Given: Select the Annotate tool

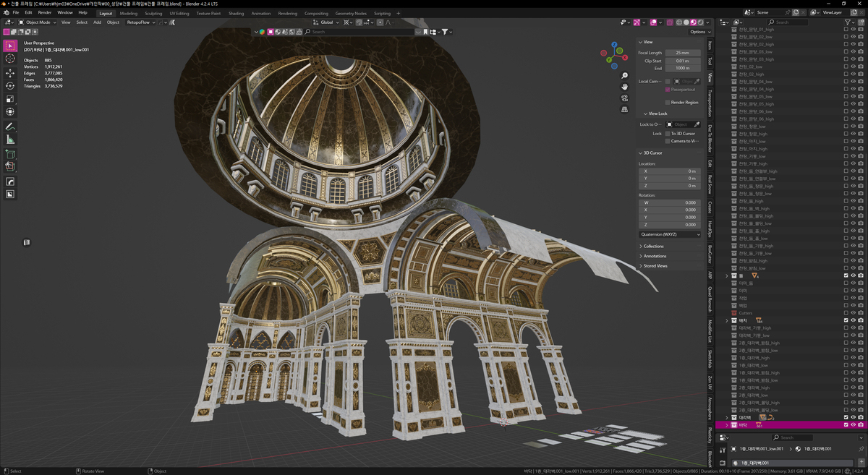Looking at the screenshot, I should pos(10,127).
